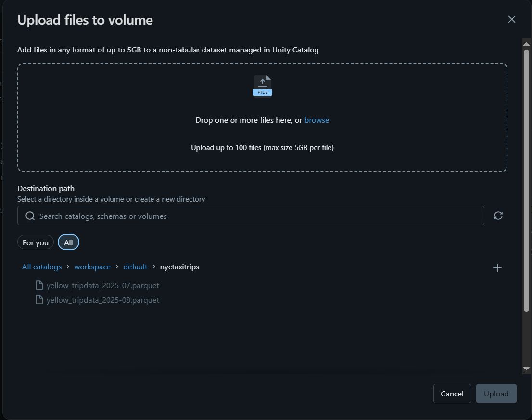Go to the 'default' schema breadcrumb
532x420 pixels.
point(135,267)
